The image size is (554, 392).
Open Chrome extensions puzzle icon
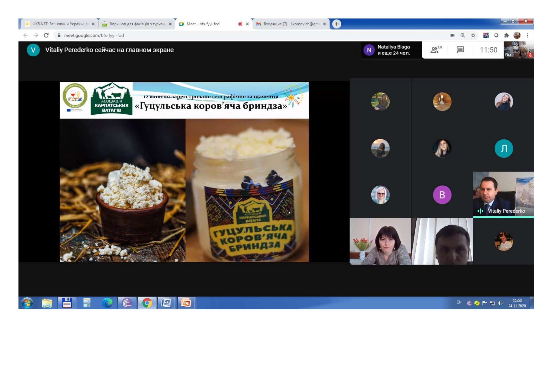point(506,36)
